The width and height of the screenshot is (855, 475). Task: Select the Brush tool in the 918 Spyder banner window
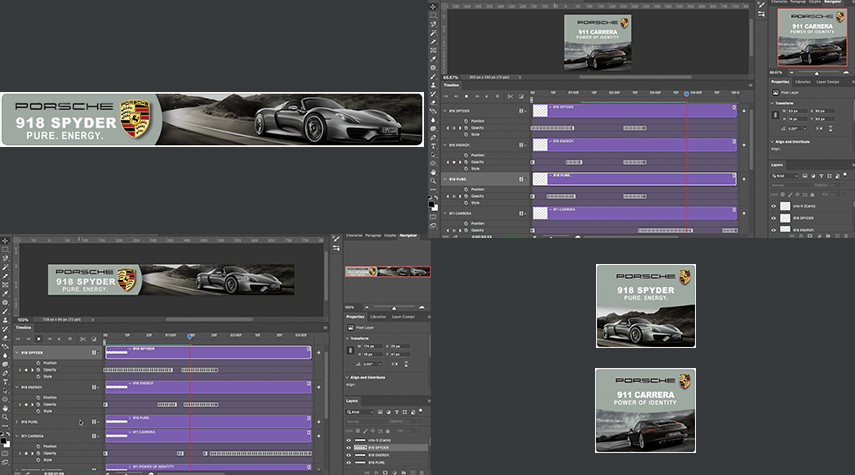coord(5,311)
